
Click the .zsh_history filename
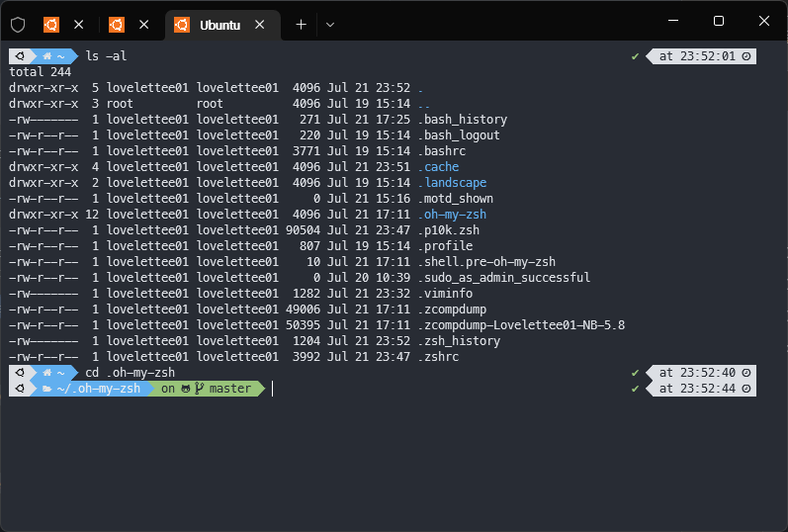[x=459, y=341]
